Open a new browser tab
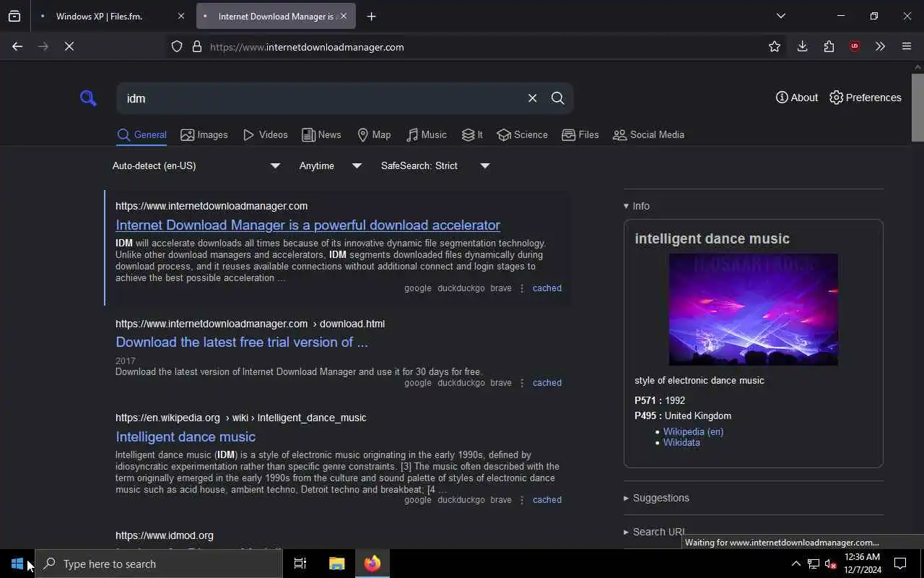The width and height of the screenshot is (924, 578). tap(371, 16)
